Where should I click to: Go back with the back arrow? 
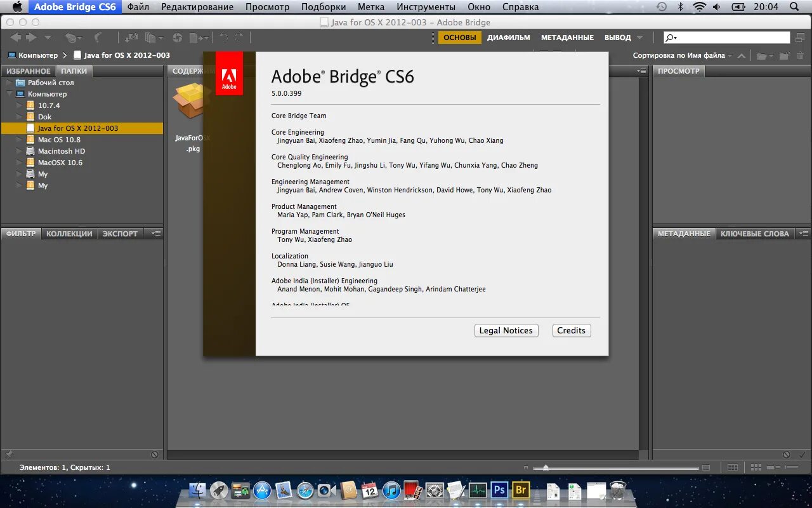tap(15, 37)
